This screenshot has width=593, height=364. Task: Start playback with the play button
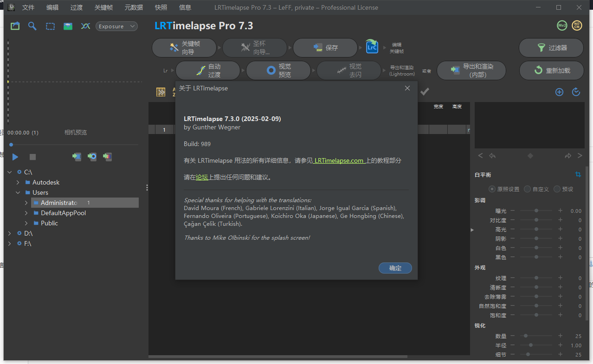tap(15, 157)
